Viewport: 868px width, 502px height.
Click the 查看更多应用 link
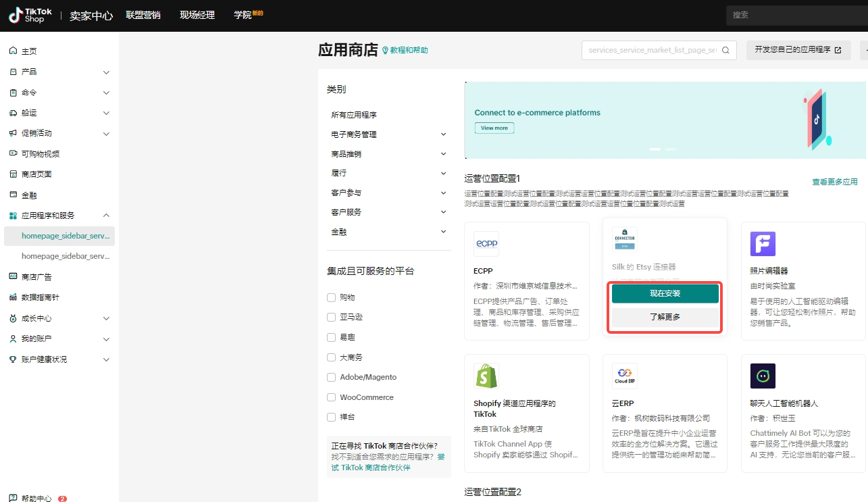[834, 182]
